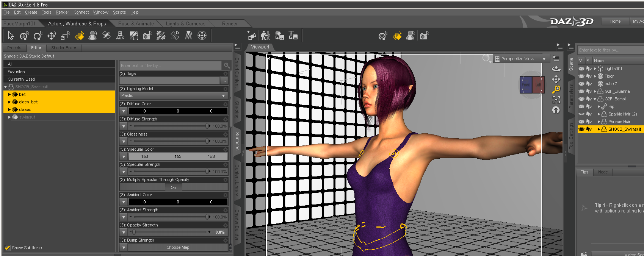Click the Home button
Viewport: 644px width, 256px height.
coord(615,21)
